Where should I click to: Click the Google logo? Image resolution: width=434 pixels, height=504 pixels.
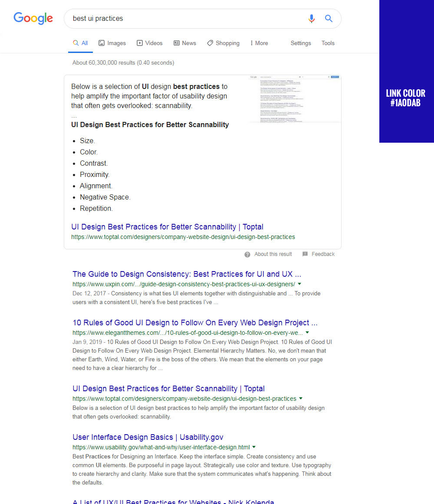[33, 18]
